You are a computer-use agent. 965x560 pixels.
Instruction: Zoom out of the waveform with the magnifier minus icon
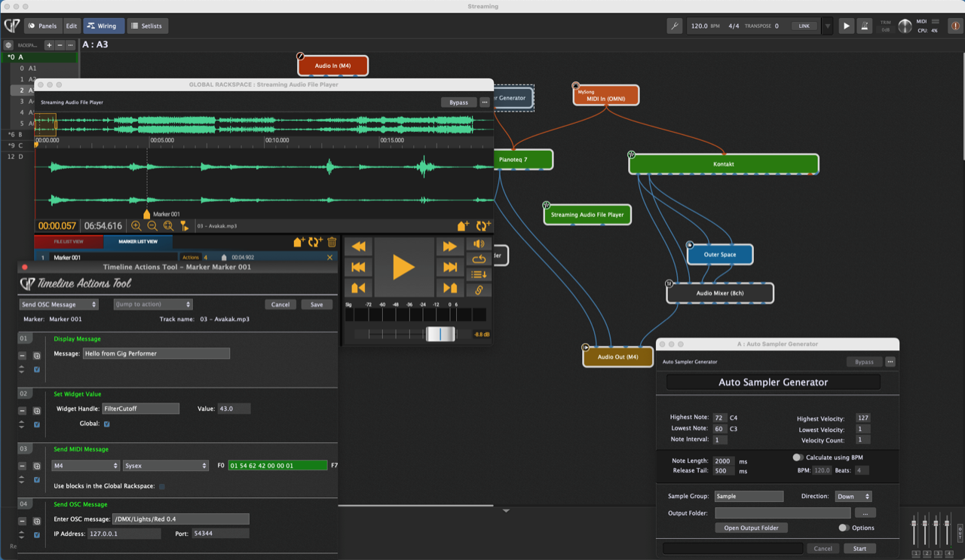point(152,225)
